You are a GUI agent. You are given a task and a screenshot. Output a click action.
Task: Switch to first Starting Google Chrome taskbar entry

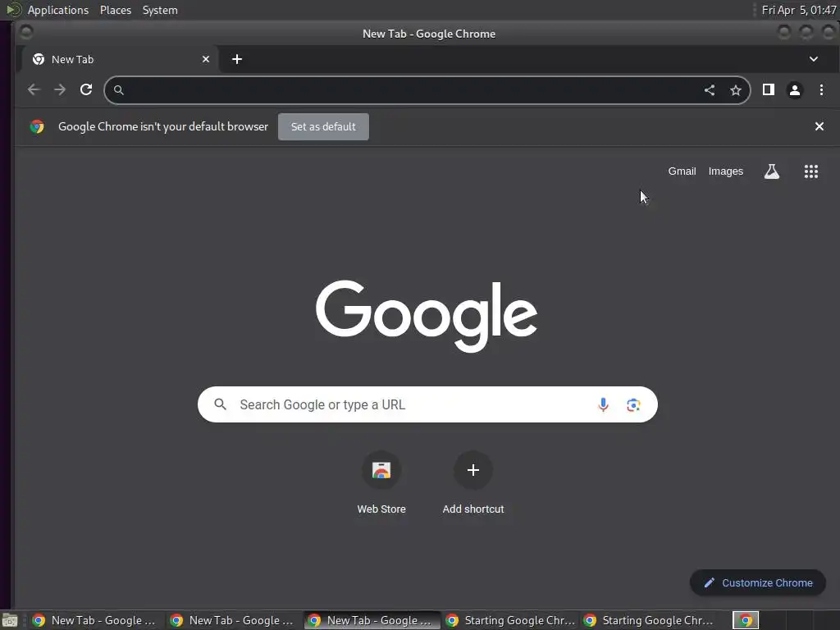pyautogui.click(x=509, y=620)
